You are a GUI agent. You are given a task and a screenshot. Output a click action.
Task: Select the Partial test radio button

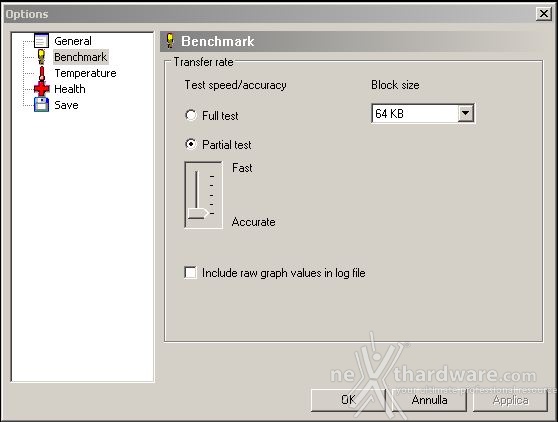191,144
